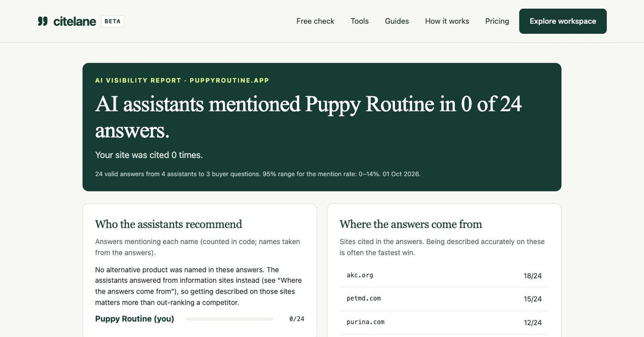Open the Guides nav link
This screenshot has width=644, height=337.
point(397,21)
